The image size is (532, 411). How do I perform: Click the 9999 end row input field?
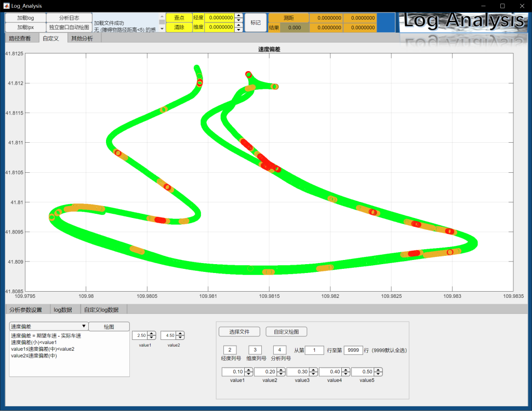353,350
